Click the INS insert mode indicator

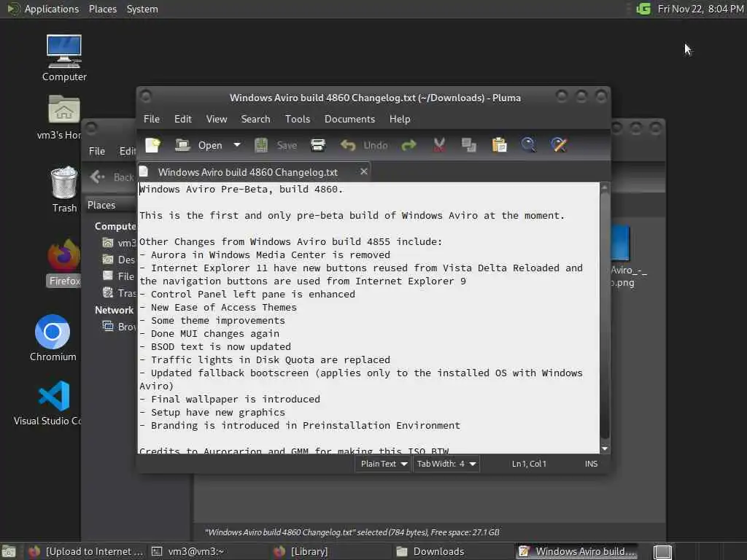591,464
